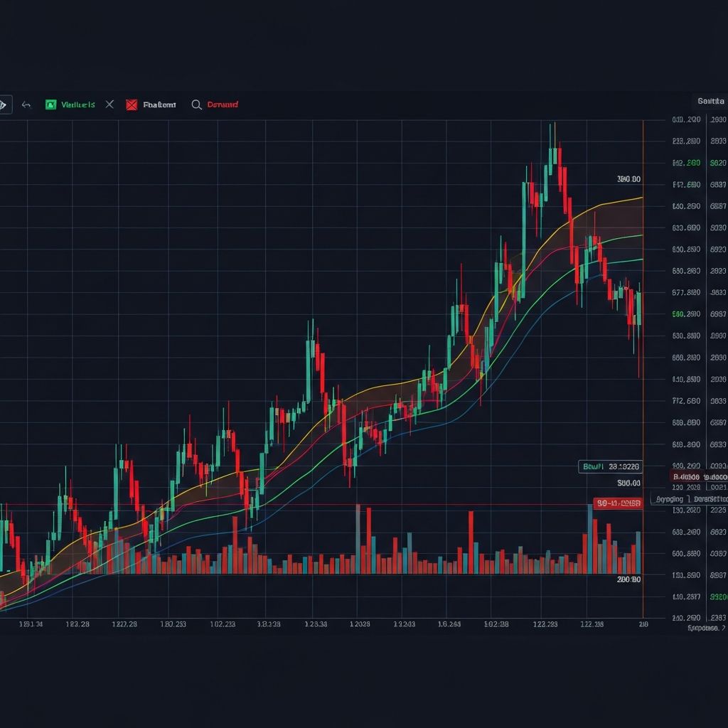728x728 pixels.
Task: Click the back arrow icon in toolbar
Action: pyautogui.click(x=26, y=105)
